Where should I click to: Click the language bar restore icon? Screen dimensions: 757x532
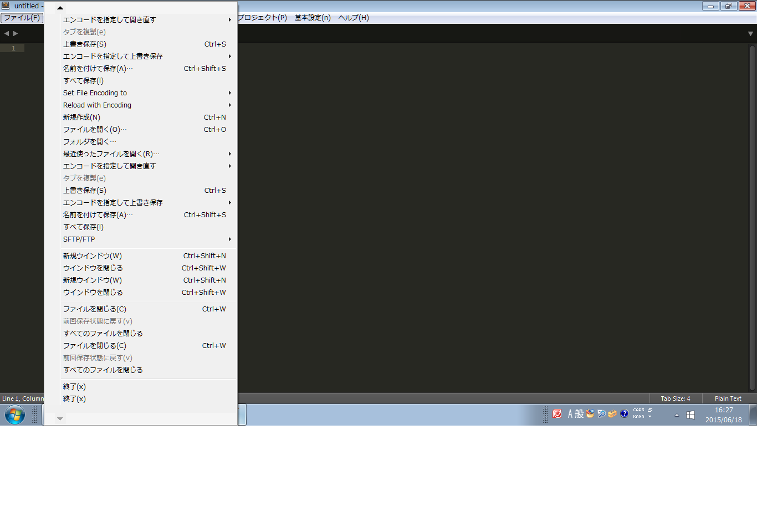(650, 410)
